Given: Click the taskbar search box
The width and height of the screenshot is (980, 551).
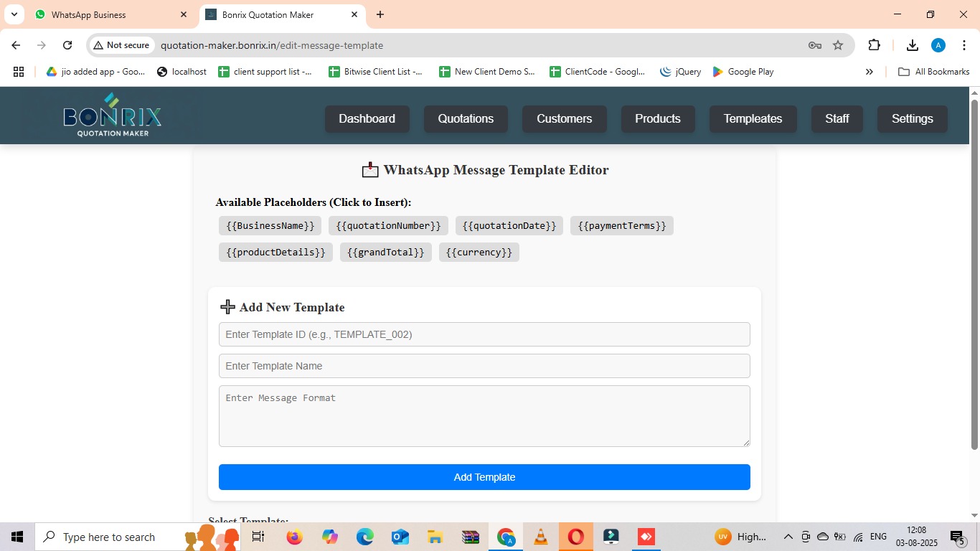Looking at the screenshot, I should coord(136,537).
